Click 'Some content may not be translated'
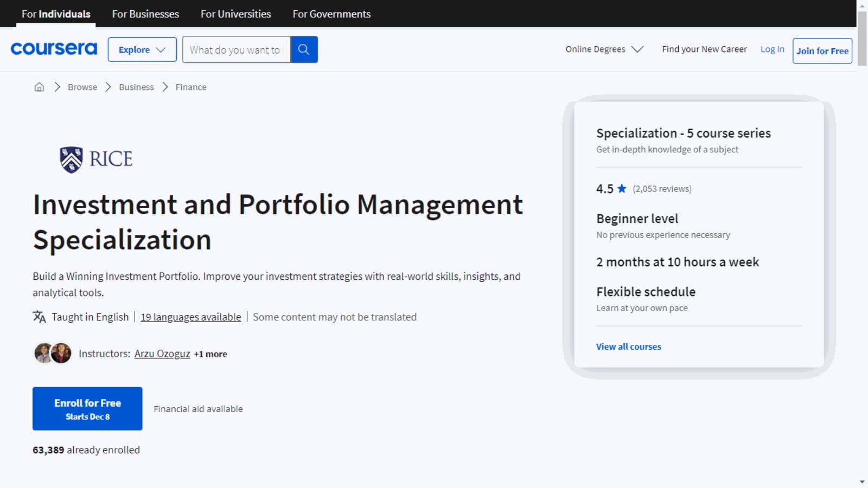This screenshot has height=488, width=868. pyautogui.click(x=335, y=317)
